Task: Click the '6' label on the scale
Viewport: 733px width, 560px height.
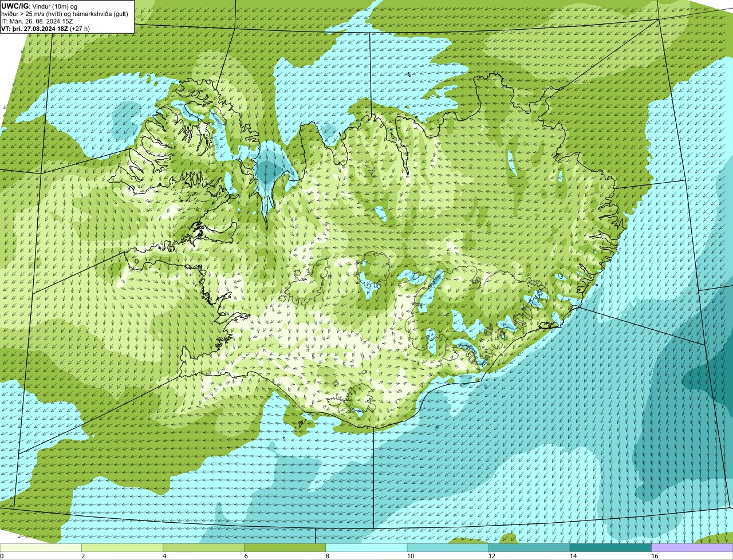Action: pyautogui.click(x=246, y=556)
